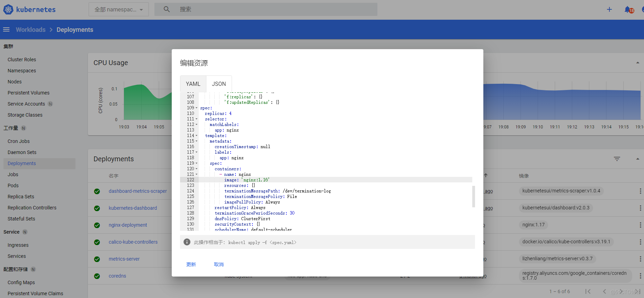The width and height of the screenshot is (644, 298).
Task: Collapse the Deployments card
Action: coord(637,159)
